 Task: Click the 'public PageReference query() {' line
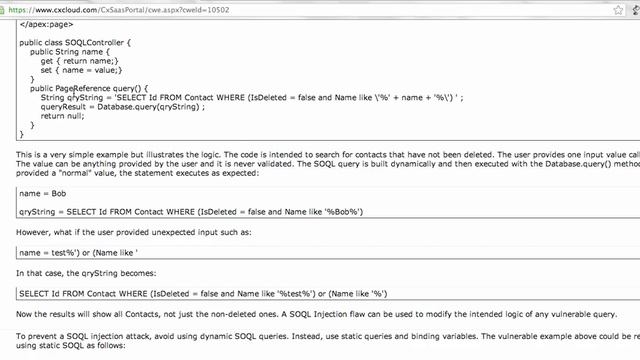point(89,88)
